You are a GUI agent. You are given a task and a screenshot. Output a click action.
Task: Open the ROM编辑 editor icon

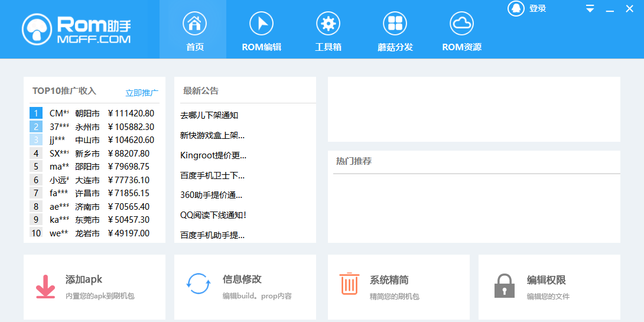pos(261,24)
